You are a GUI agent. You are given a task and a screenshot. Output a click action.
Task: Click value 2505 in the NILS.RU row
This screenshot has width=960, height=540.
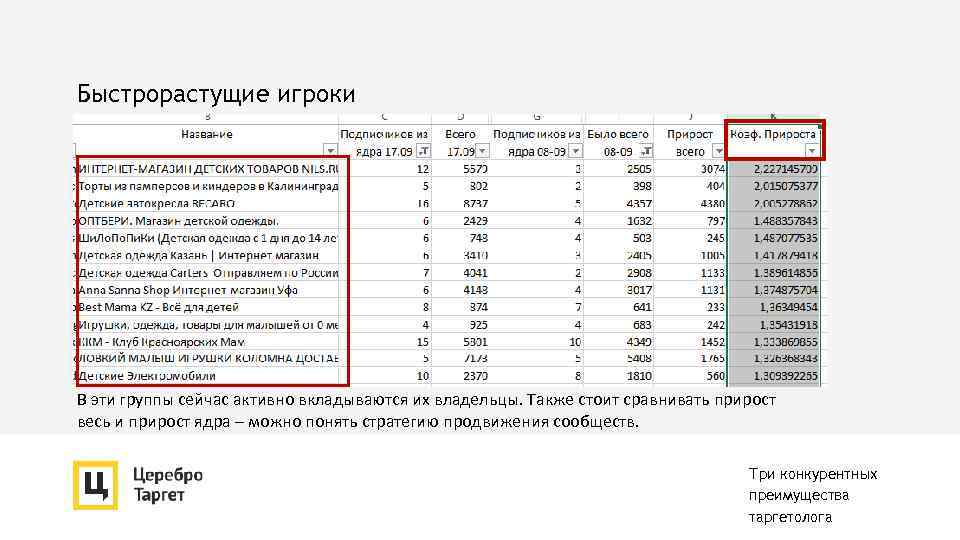click(x=639, y=169)
